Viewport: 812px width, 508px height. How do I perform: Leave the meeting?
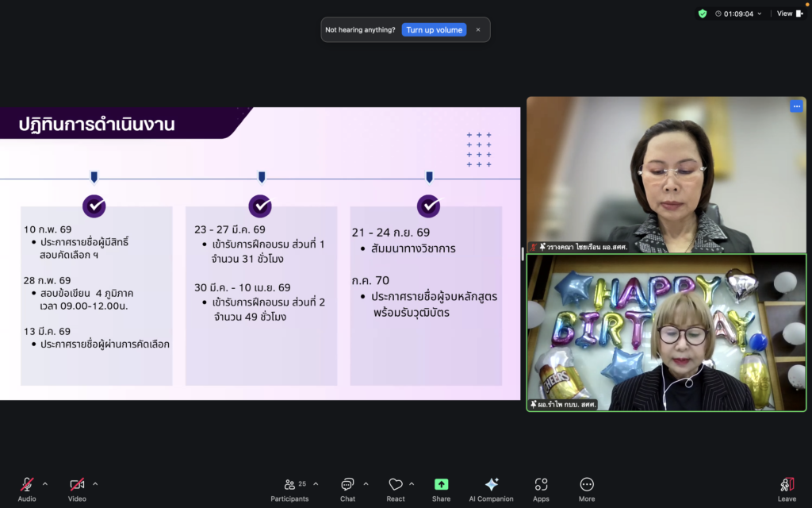pyautogui.click(x=787, y=488)
